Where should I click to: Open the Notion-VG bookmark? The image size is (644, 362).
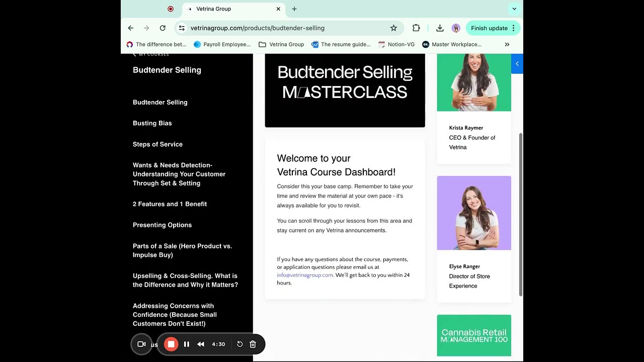pyautogui.click(x=396, y=44)
